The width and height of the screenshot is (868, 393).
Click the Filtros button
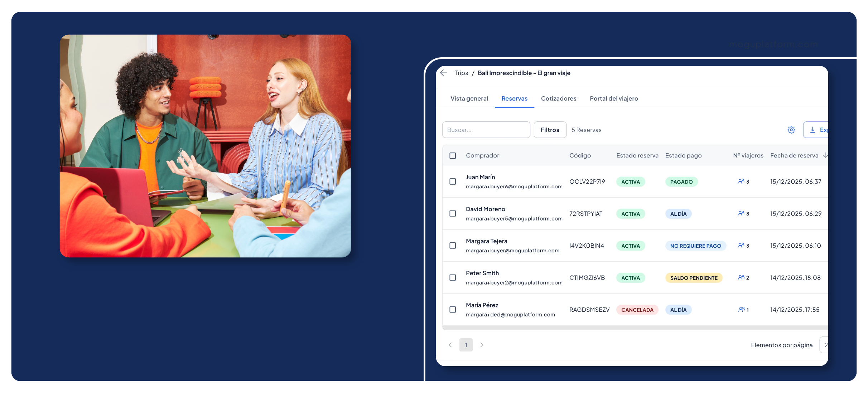click(550, 130)
